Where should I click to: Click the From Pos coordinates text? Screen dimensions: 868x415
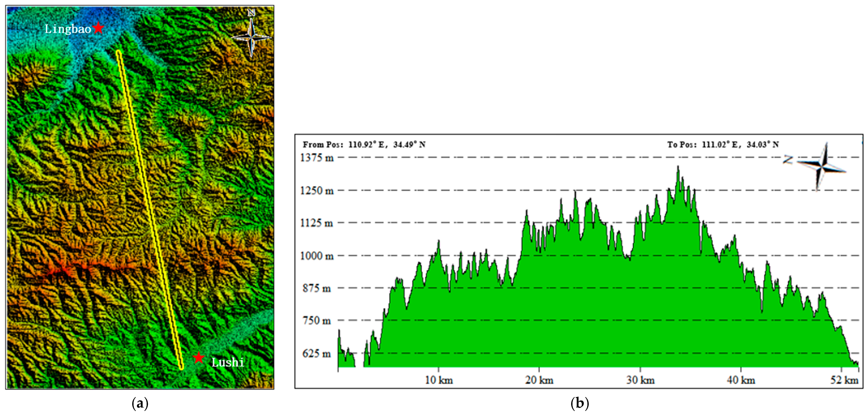364,145
